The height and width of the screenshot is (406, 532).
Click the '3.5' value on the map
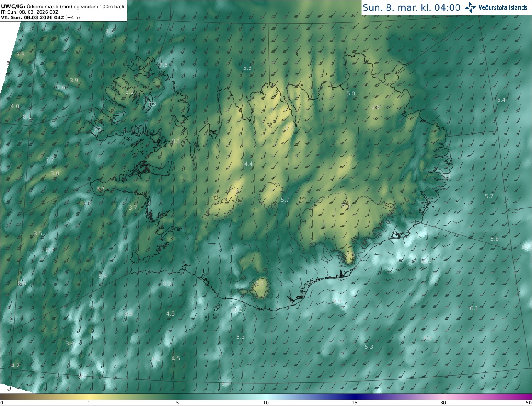[38, 234]
